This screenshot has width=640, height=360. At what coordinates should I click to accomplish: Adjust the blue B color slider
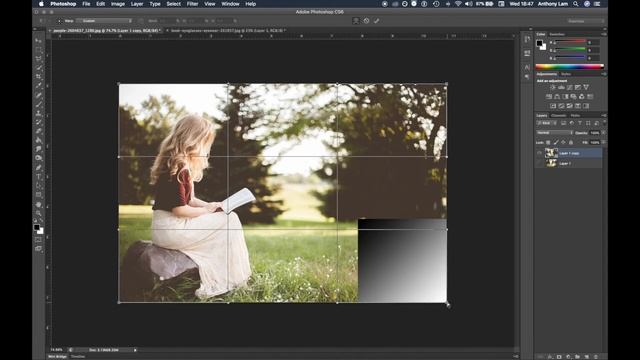pyautogui.click(x=570, y=58)
